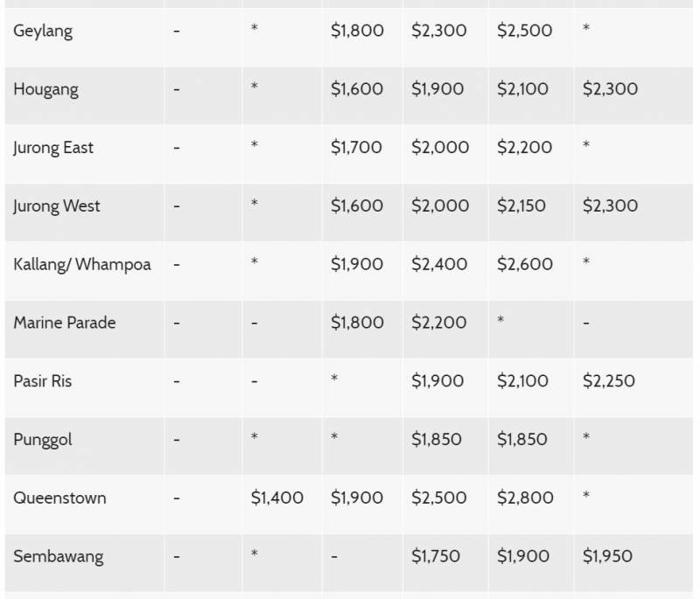The height and width of the screenshot is (599, 700).
Task: Click the Jurong East row label
Action: click(x=53, y=148)
